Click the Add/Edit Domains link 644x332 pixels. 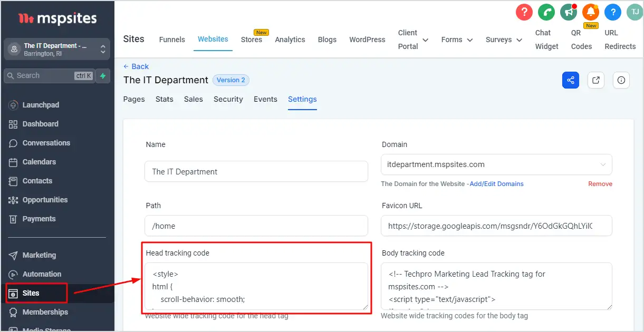(x=496, y=184)
